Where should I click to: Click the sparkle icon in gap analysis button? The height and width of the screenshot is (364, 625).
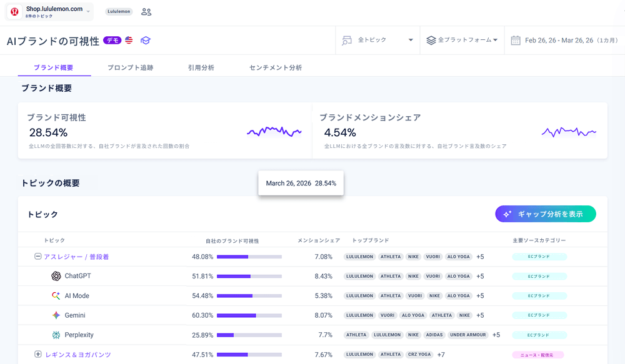point(507,214)
